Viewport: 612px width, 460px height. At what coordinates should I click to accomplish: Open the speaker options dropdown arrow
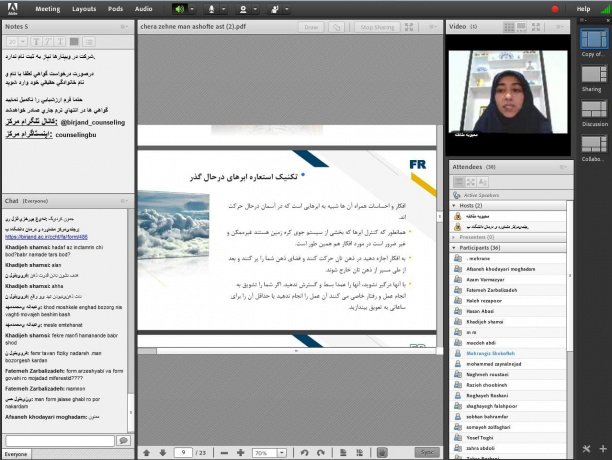192,9
